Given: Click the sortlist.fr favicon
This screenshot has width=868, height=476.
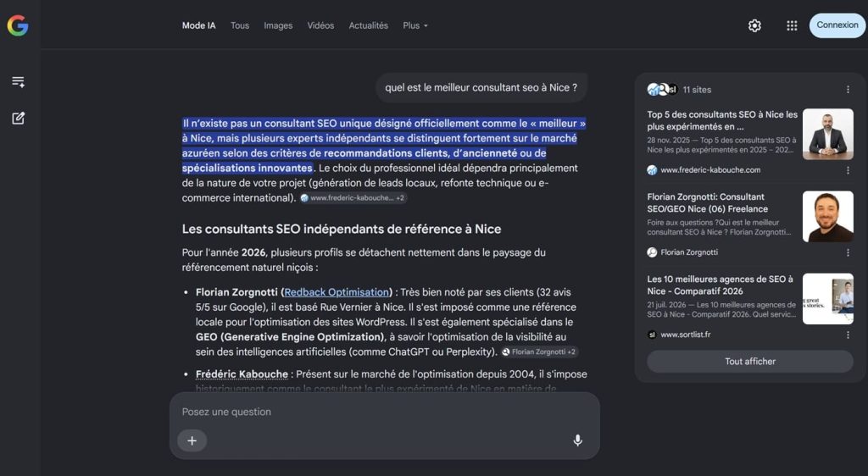Looking at the screenshot, I should pos(652,335).
